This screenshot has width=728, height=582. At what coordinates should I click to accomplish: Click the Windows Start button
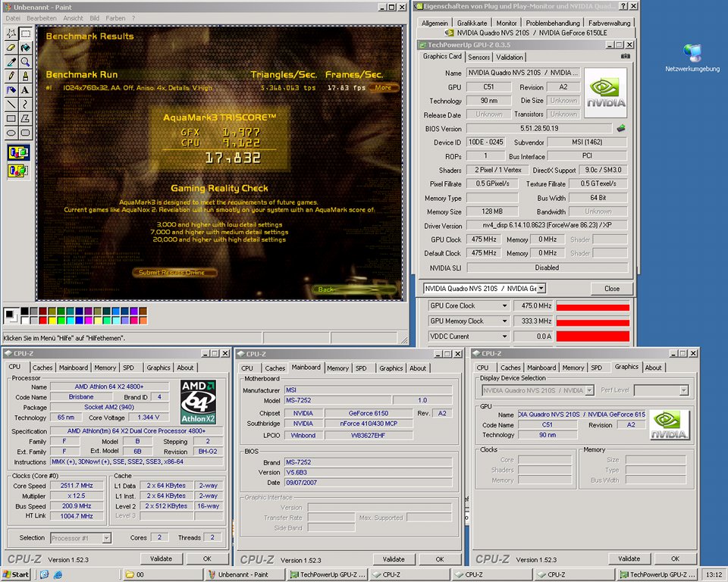click(16, 574)
